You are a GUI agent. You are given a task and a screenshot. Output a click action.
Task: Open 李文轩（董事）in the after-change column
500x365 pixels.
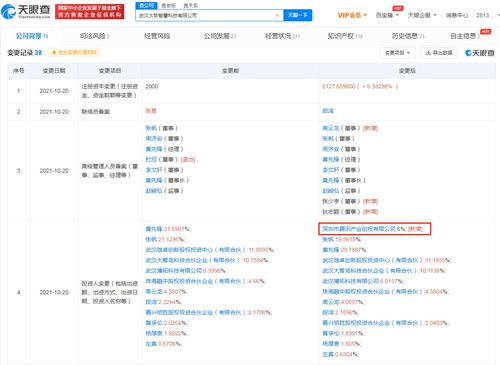coord(330,170)
